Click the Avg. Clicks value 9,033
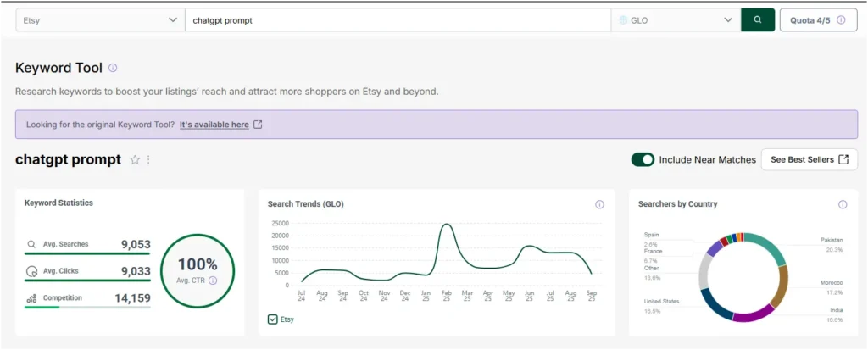This screenshot has height=350, width=868. pos(136,271)
